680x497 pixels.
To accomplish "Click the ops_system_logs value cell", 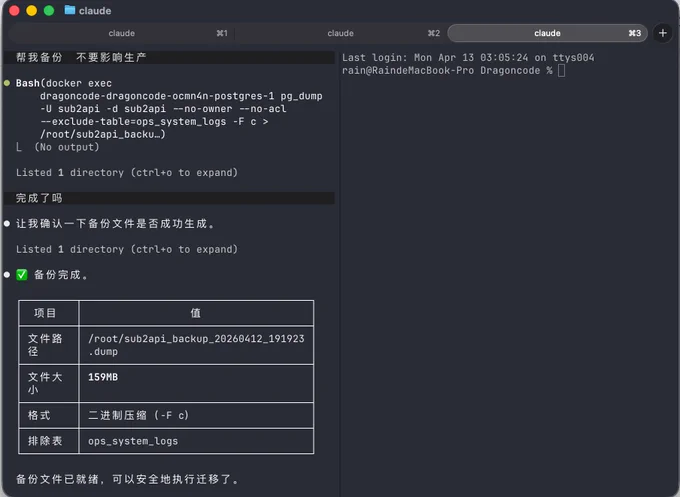I will [x=196, y=441].
